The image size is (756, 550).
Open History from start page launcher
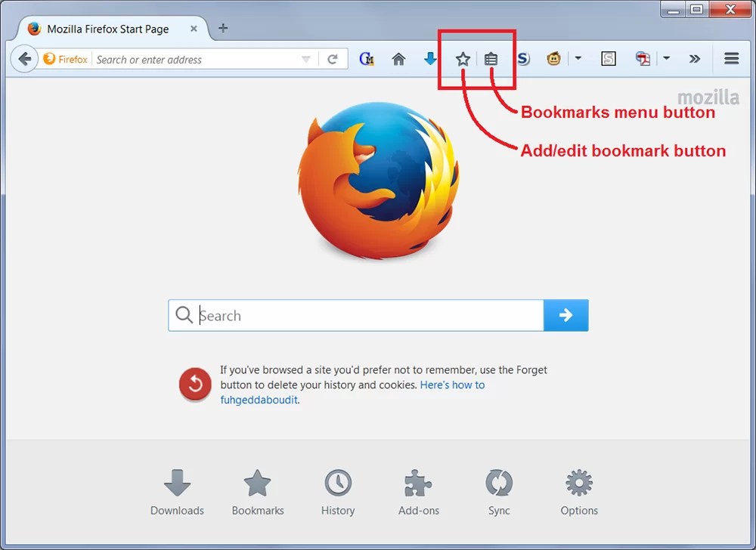[338, 493]
